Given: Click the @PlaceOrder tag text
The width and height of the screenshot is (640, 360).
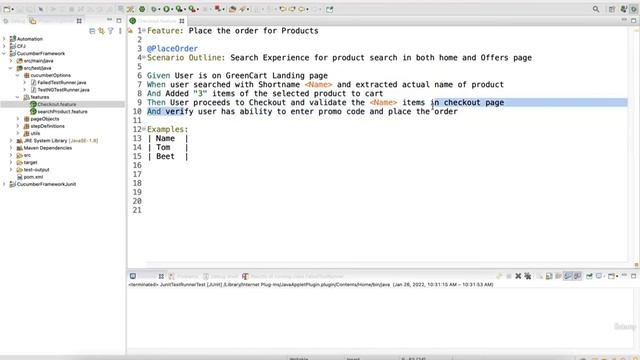Looking at the screenshot, I should (x=172, y=49).
